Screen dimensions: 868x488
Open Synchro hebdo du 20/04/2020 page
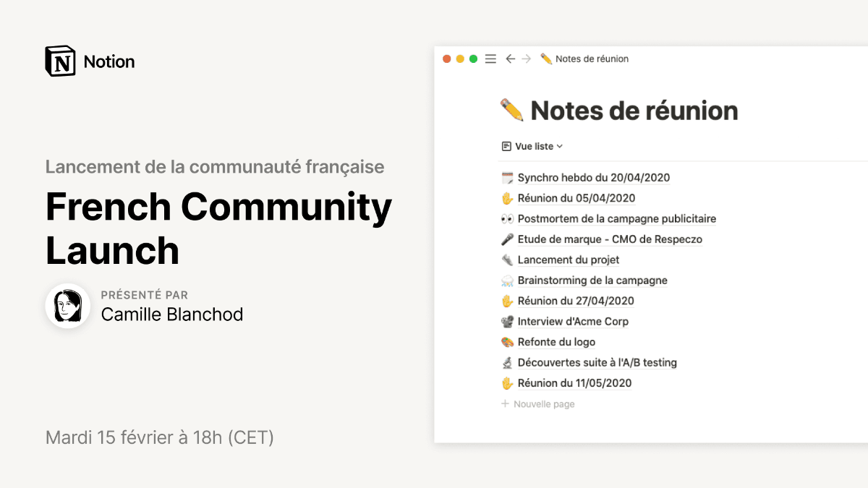[x=594, y=178]
